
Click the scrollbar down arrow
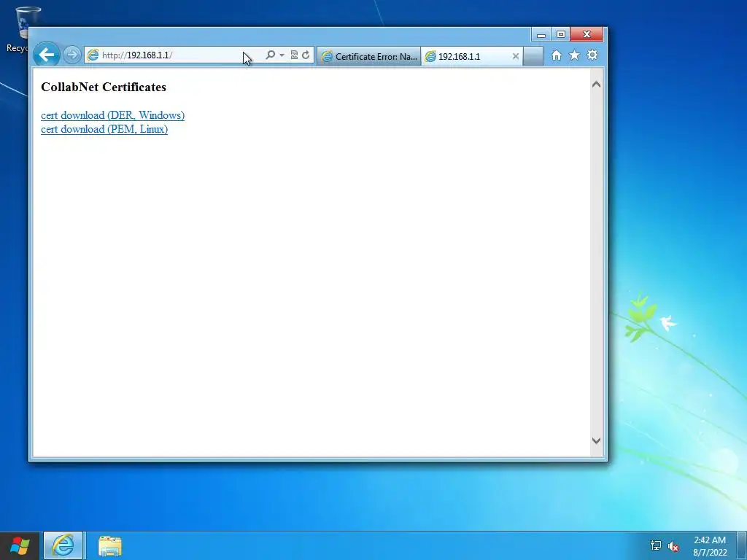(x=596, y=440)
